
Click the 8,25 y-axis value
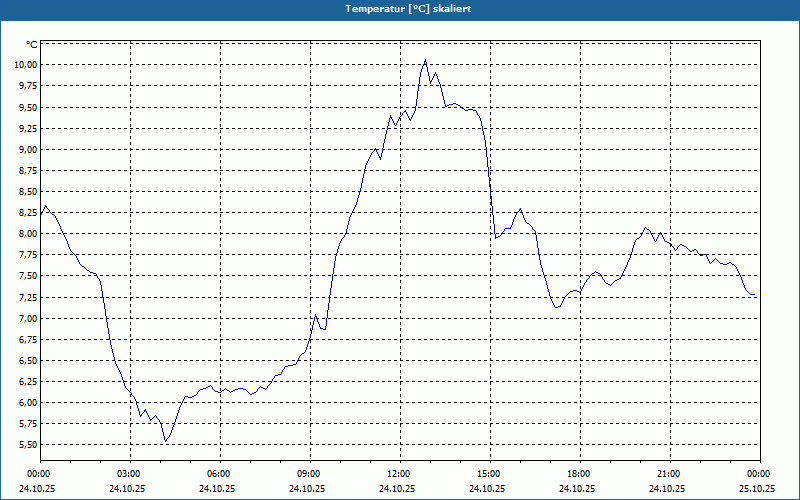pos(28,213)
